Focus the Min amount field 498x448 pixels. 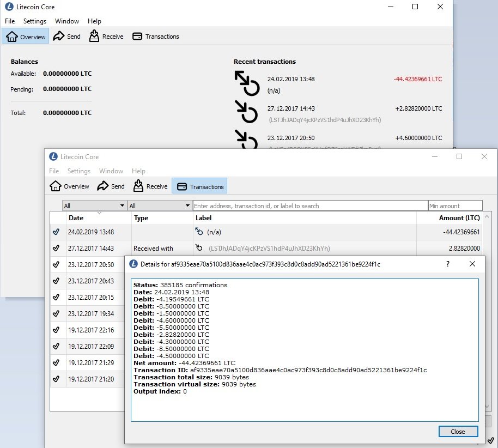(455, 206)
